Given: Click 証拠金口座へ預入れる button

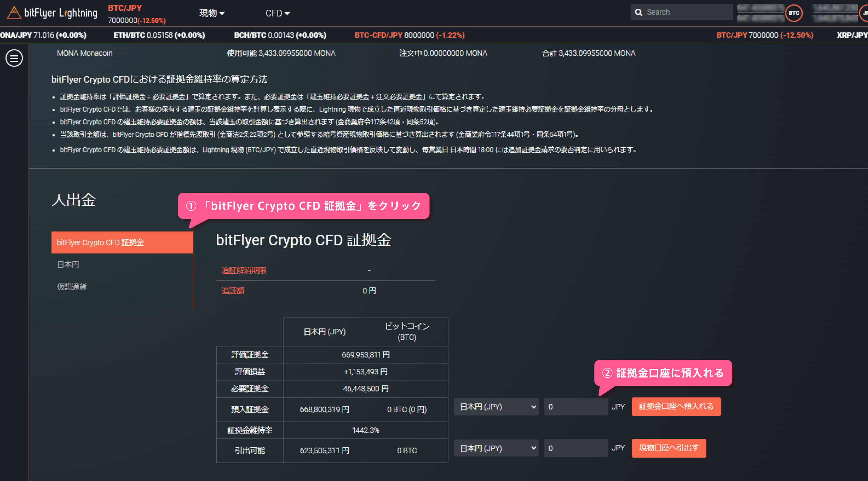Looking at the screenshot, I should (676, 406).
